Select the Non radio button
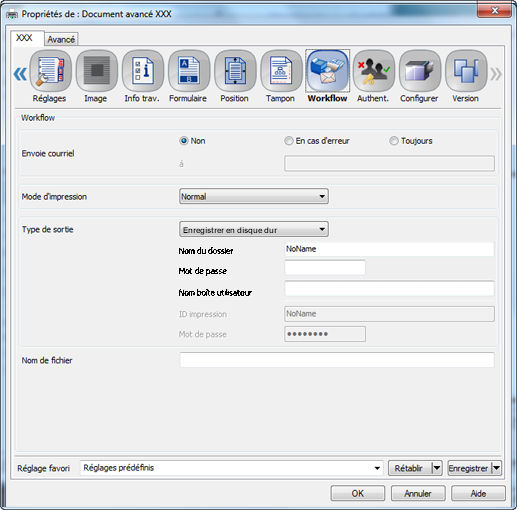This screenshot has height=510, width=517. tap(184, 141)
